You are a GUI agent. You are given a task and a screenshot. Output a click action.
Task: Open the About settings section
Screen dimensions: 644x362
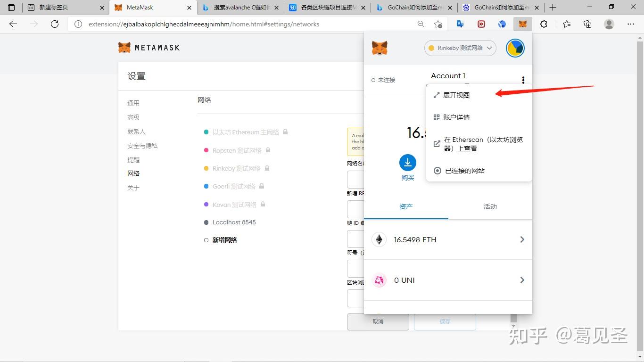[x=133, y=188]
